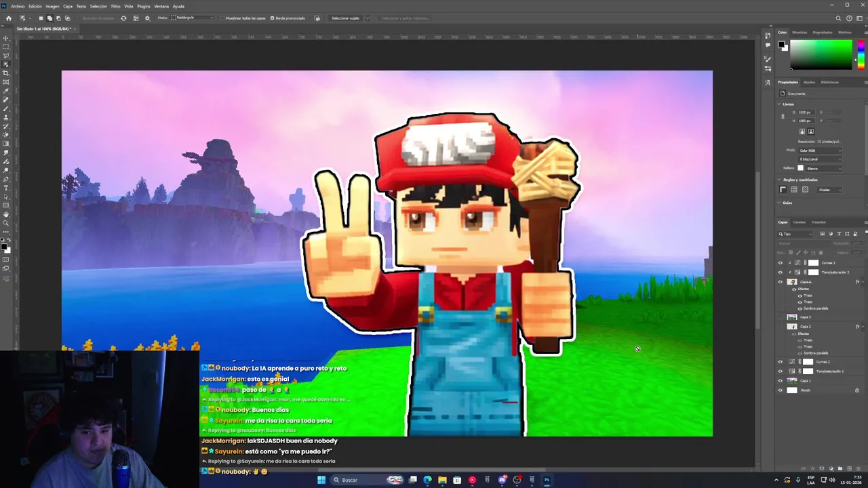Open Photoshop icon in Windows taskbar

(547, 480)
